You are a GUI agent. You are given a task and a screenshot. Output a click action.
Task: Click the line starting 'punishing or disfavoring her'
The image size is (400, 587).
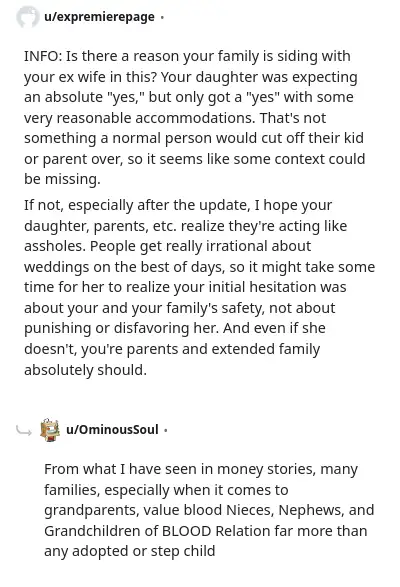coord(175,328)
